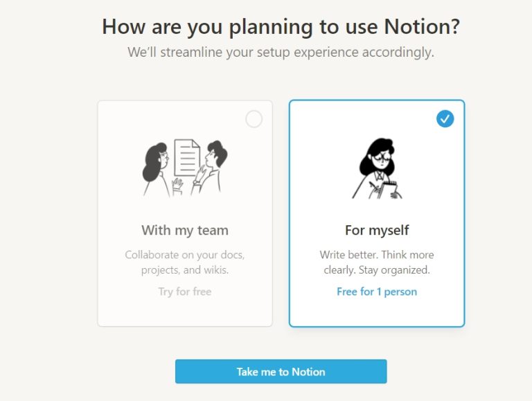Click the streamline your setup subtitle
The image size is (532, 401).
pos(281,52)
